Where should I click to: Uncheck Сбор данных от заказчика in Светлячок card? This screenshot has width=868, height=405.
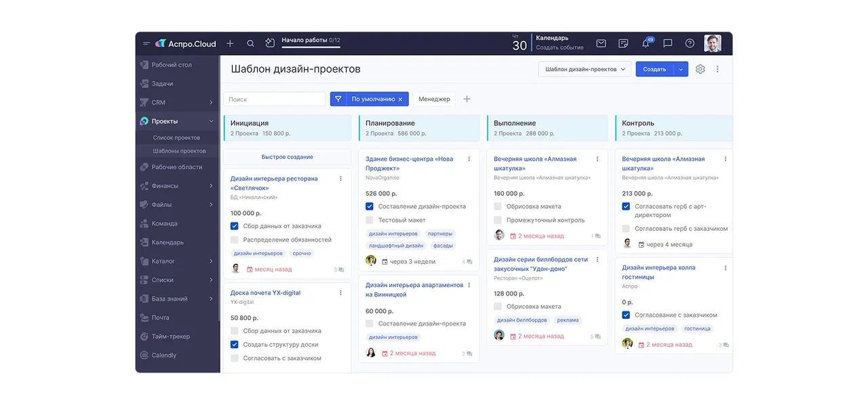235,226
